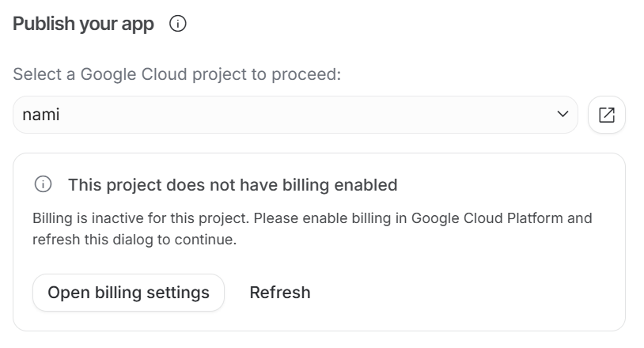The height and width of the screenshot is (348, 644).
Task: Click the info icon beside Publish your app
Action: tap(178, 24)
